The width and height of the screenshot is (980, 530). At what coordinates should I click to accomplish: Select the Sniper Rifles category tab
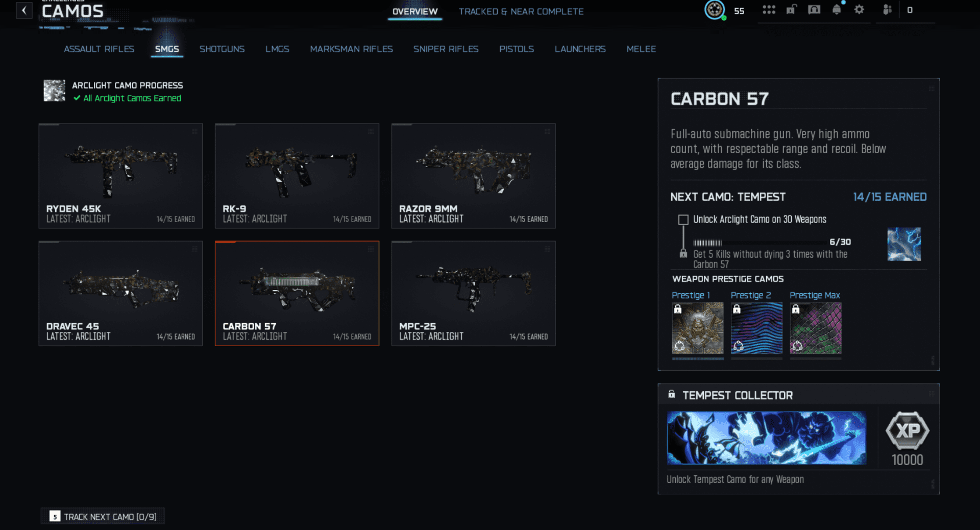point(446,49)
